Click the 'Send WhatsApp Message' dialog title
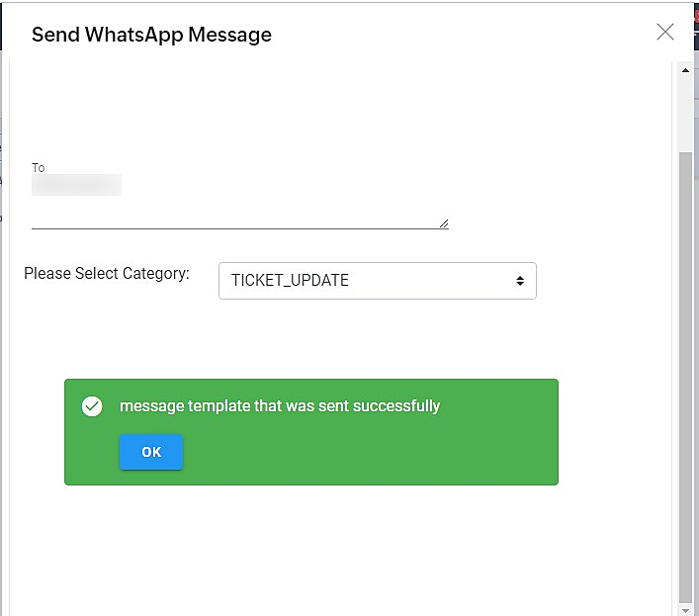This screenshot has width=699, height=616. [x=151, y=35]
